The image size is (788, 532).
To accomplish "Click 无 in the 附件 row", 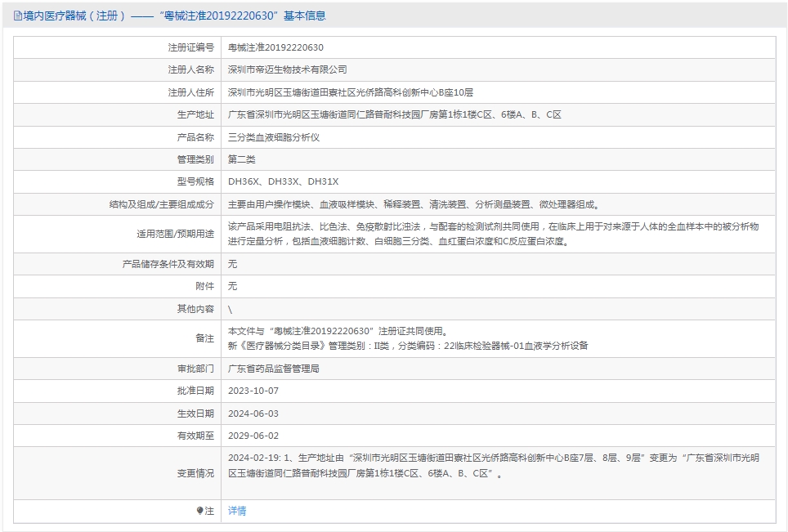I will point(232,286).
